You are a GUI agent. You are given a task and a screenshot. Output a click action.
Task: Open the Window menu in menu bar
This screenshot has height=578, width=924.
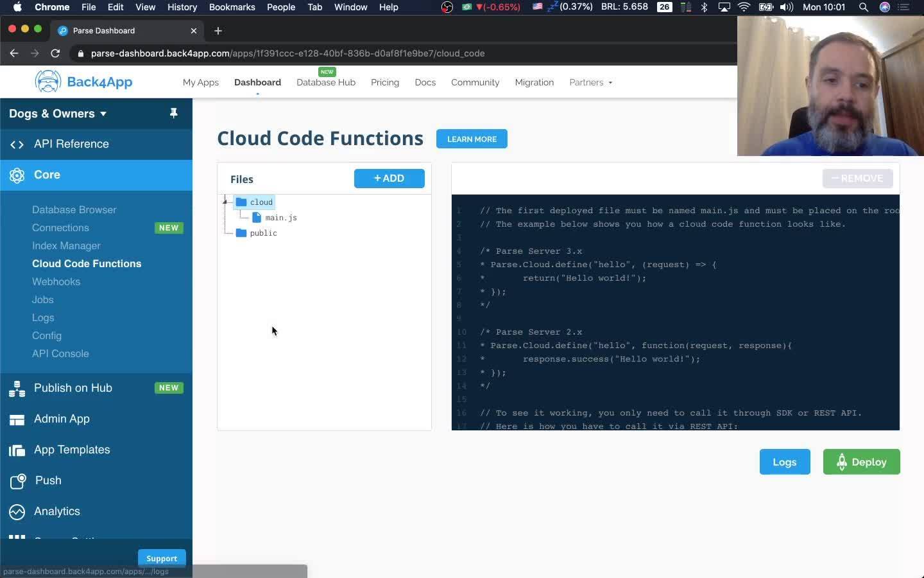[351, 7]
